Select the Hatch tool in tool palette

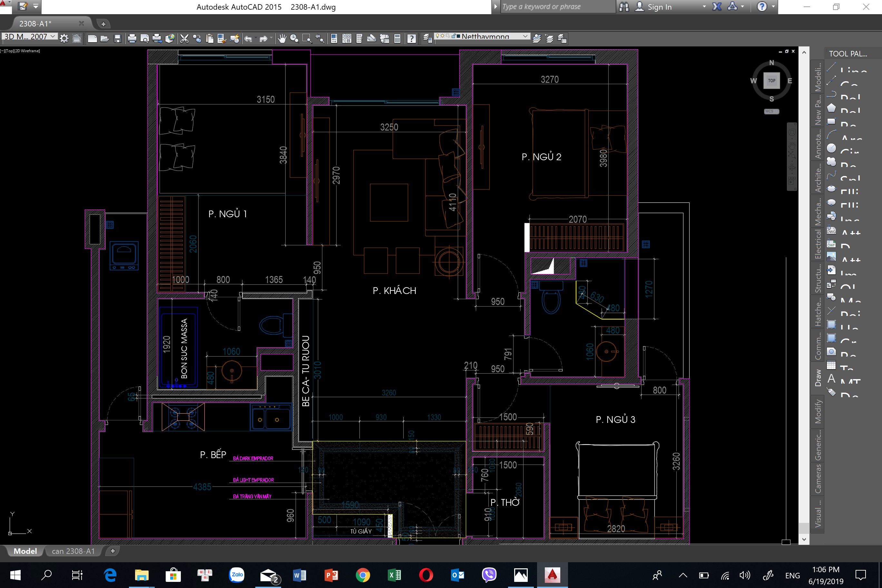pyautogui.click(x=831, y=324)
